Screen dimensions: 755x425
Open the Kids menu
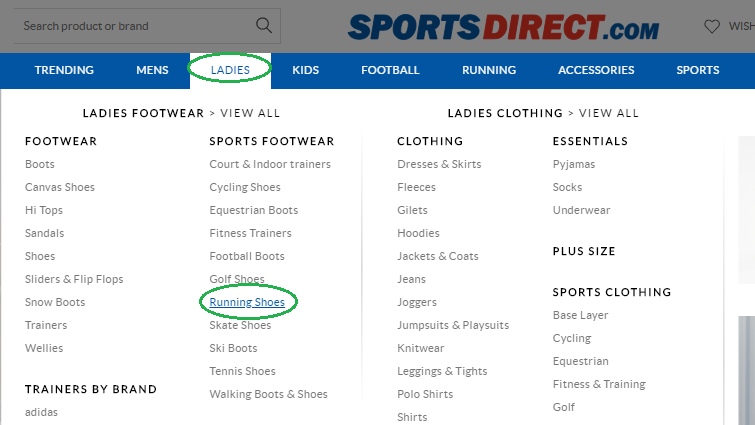[305, 70]
